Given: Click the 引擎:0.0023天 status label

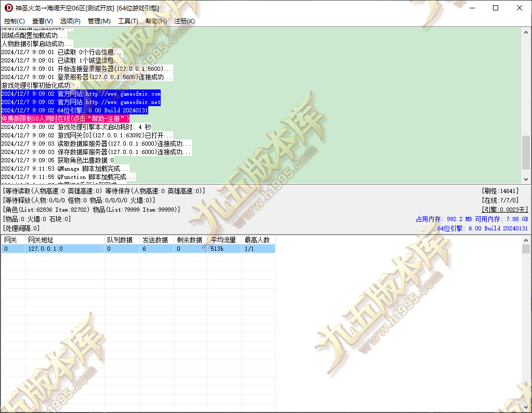Looking at the screenshot, I should (505, 210).
